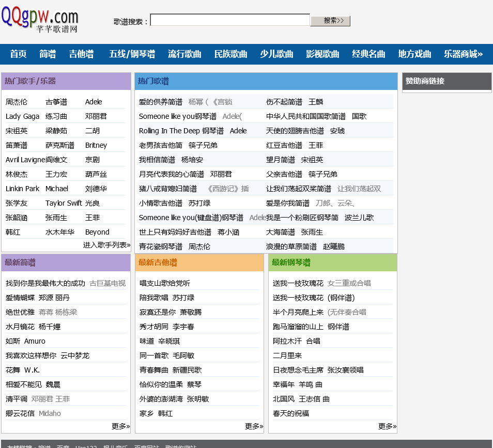Click the QQgpw.com site logo
Image resolution: width=493 pixels, height=448 pixels.
[40, 19]
